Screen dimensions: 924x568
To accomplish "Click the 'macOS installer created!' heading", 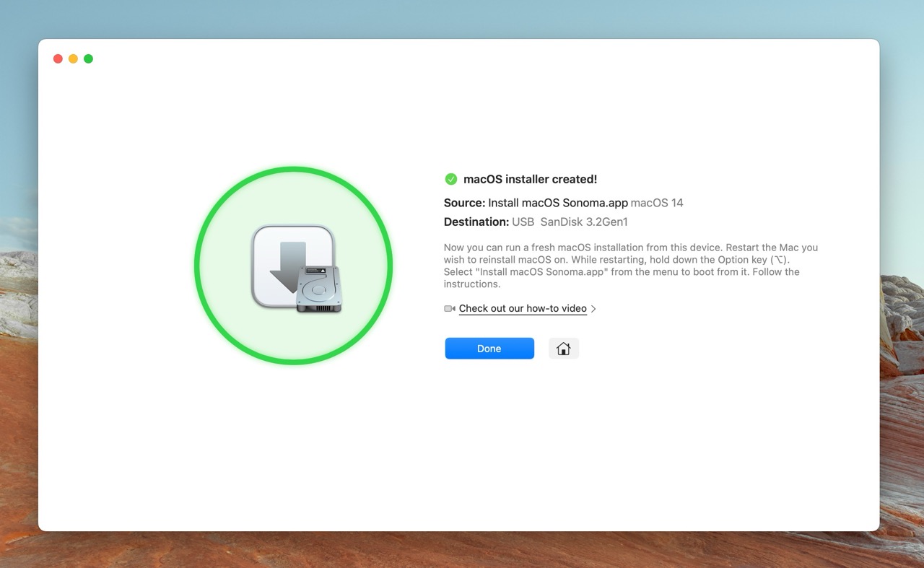I will pos(530,179).
